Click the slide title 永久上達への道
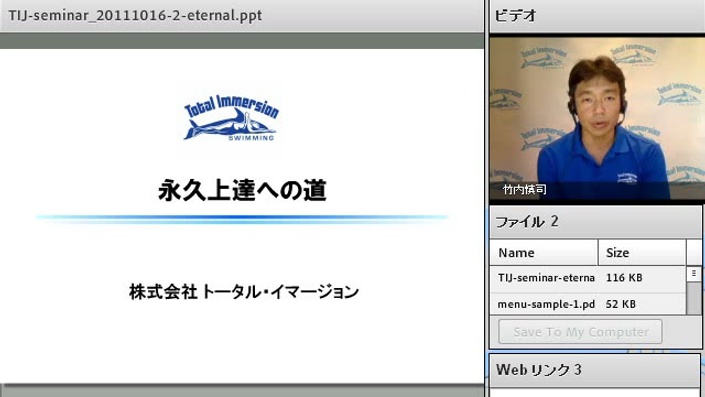The width and height of the screenshot is (705, 397). (242, 190)
